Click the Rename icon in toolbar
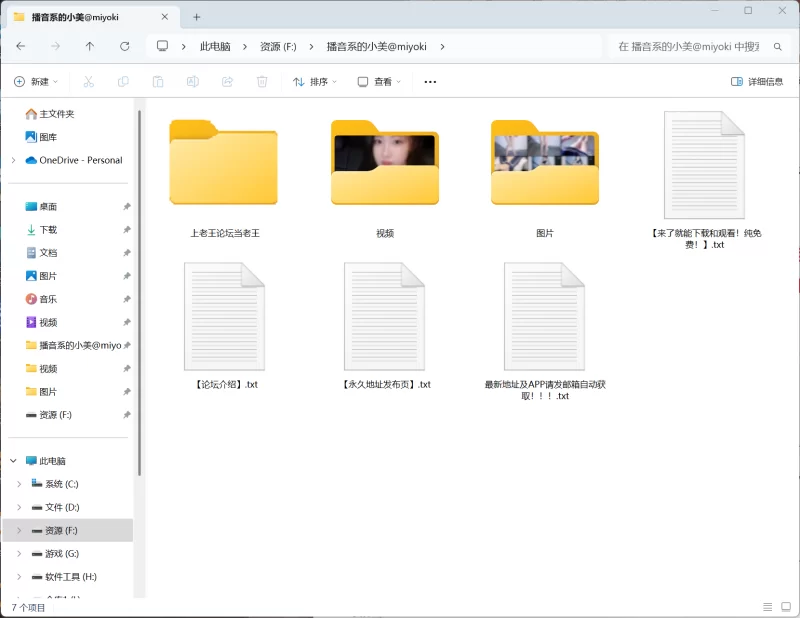The image size is (800, 618). tap(193, 82)
